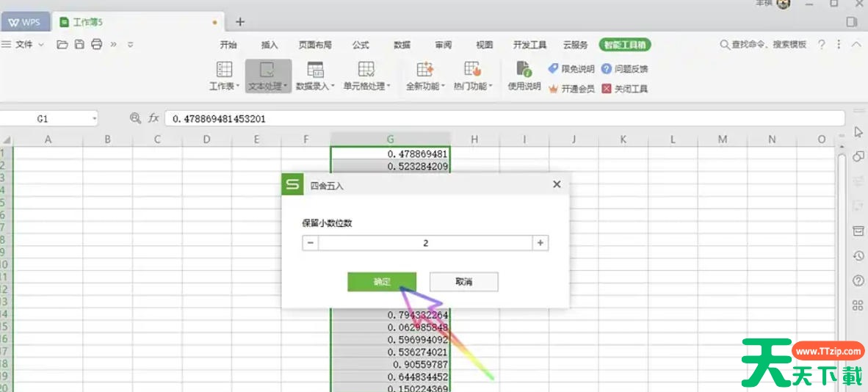Click the save icon

[79, 44]
